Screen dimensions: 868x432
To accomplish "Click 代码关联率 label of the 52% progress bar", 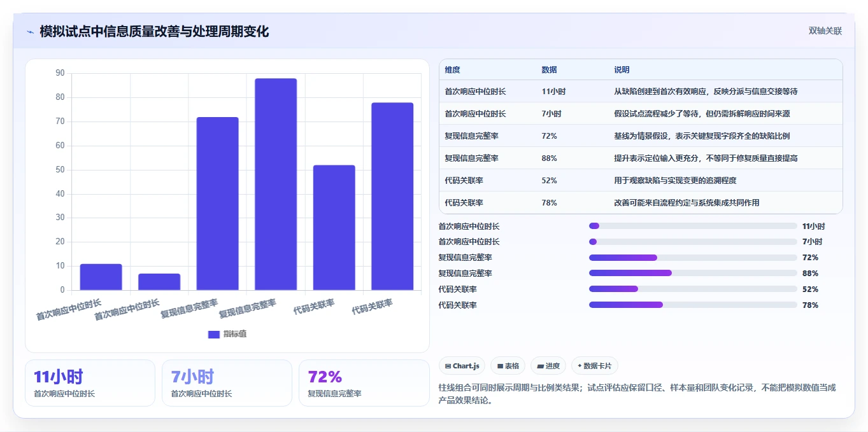I will pos(458,289).
